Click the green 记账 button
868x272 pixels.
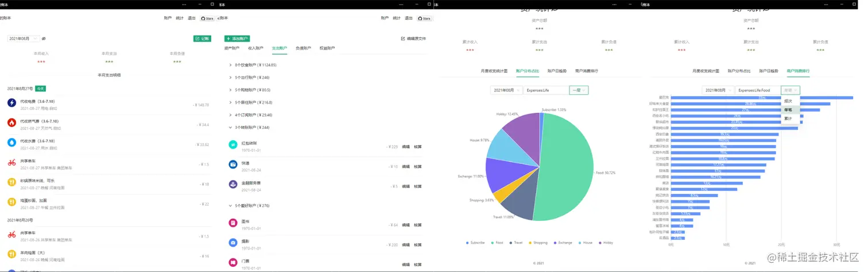click(x=202, y=39)
